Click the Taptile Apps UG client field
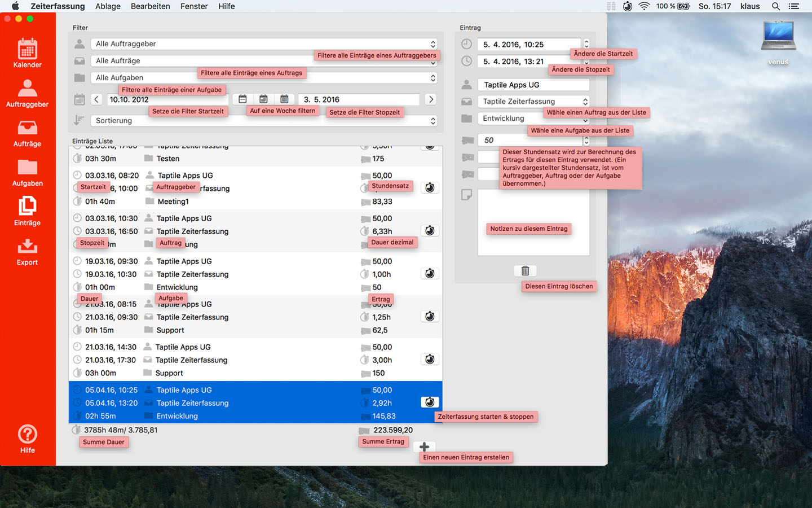 click(533, 85)
